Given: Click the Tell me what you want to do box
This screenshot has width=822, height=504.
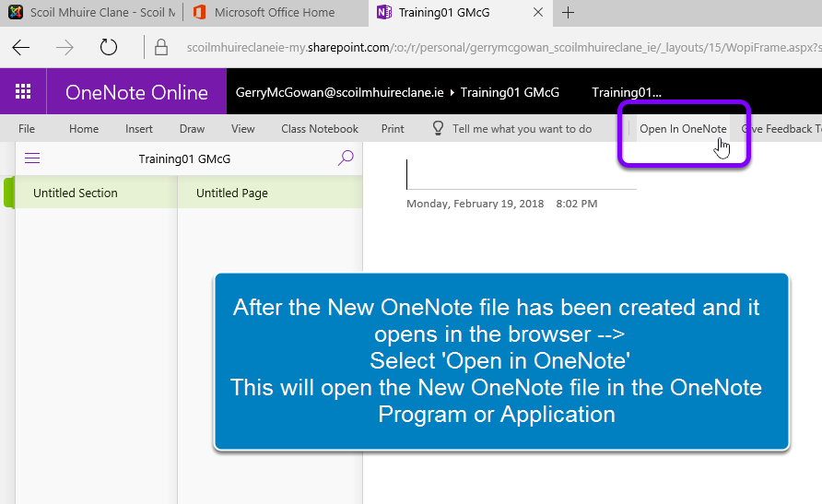Looking at the screenshot, I should click(523, 129).
